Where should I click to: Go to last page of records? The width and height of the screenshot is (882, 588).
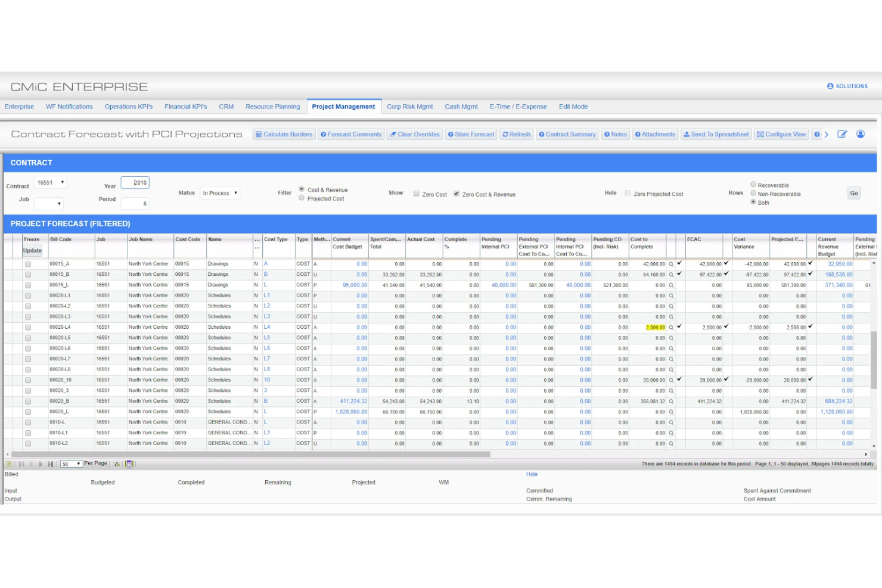50,464
